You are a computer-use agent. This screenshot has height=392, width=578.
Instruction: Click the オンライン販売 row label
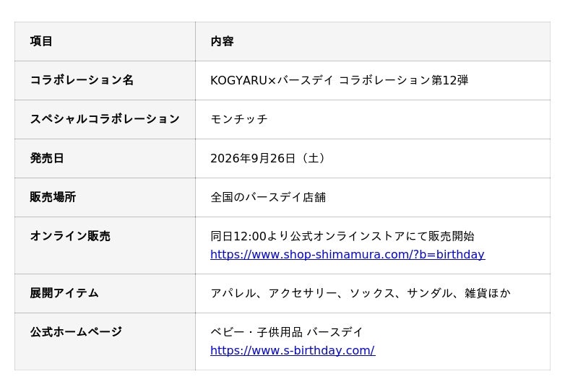70,236
